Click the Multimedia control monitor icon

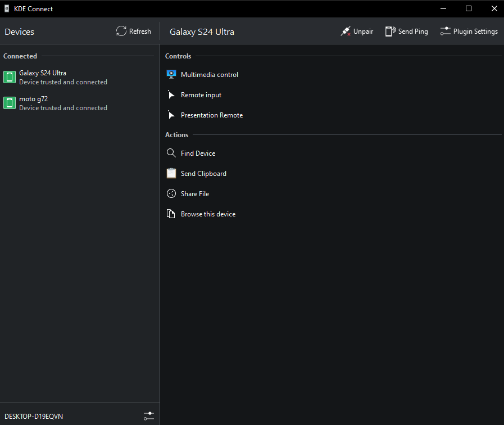coord(171,74)
